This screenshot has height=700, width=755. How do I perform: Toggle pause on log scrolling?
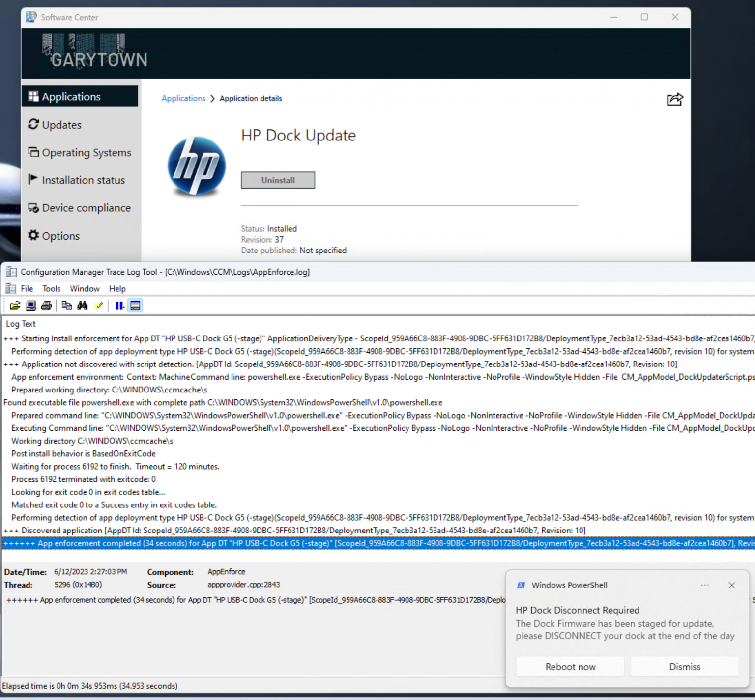coord(119,306)
